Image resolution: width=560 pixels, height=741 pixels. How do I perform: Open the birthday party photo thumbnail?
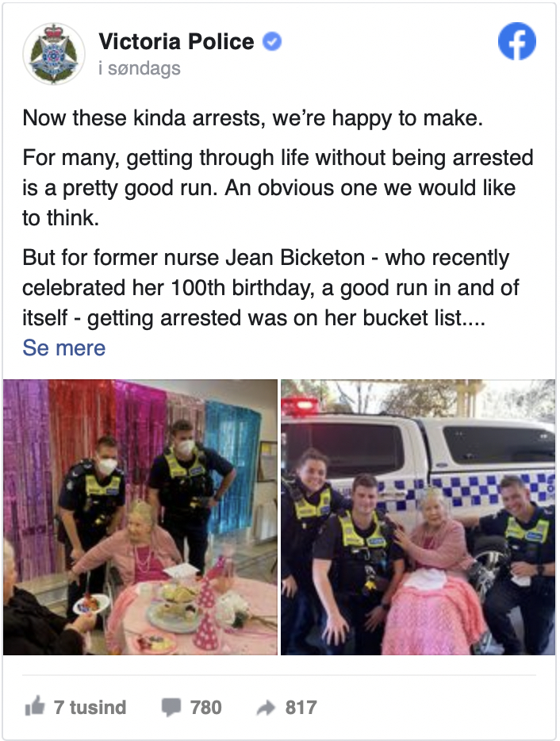coord(140,517)
